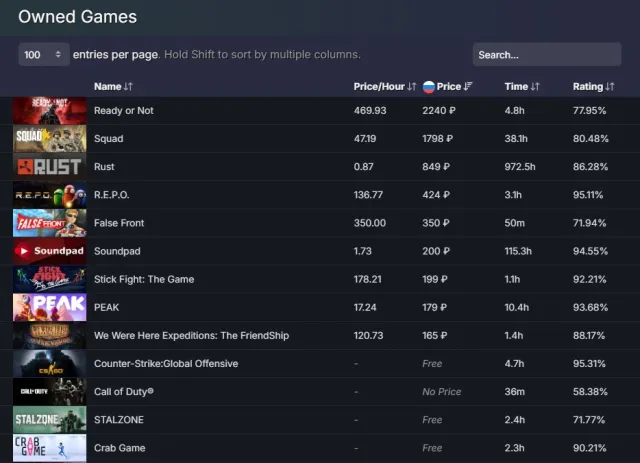Click the PEAK game thumbnail
This screenshot has height=463, width=640.
(50, 307)
